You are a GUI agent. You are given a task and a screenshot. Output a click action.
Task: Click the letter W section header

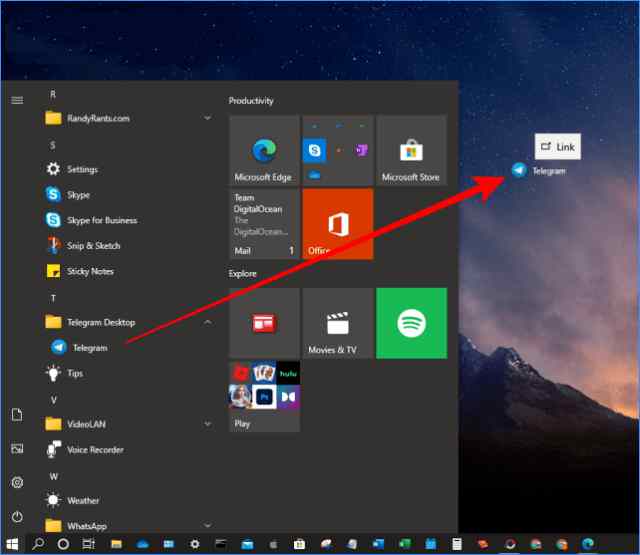coord(54,476)
